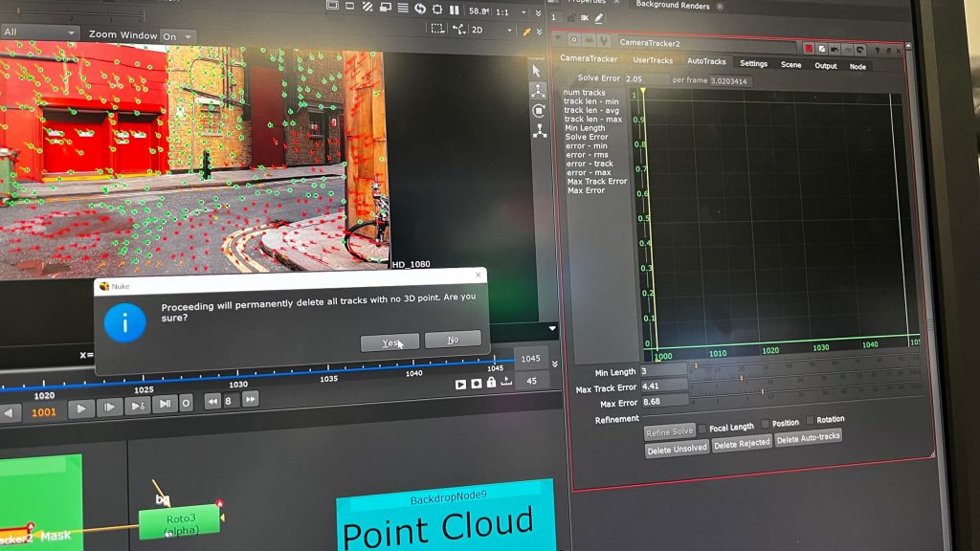980x551 pixels.
Task: Click the Min Length value field
Action: [664, 370]
